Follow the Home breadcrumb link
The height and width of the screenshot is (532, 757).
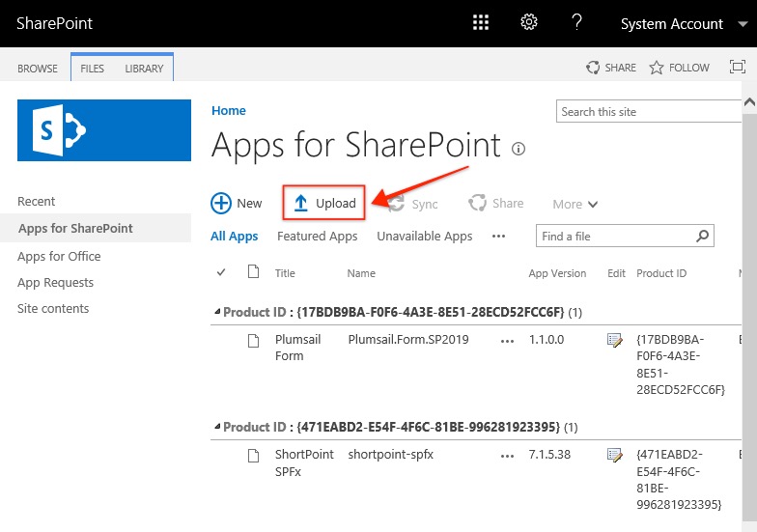pyautogui.click(x=228, y=110)
